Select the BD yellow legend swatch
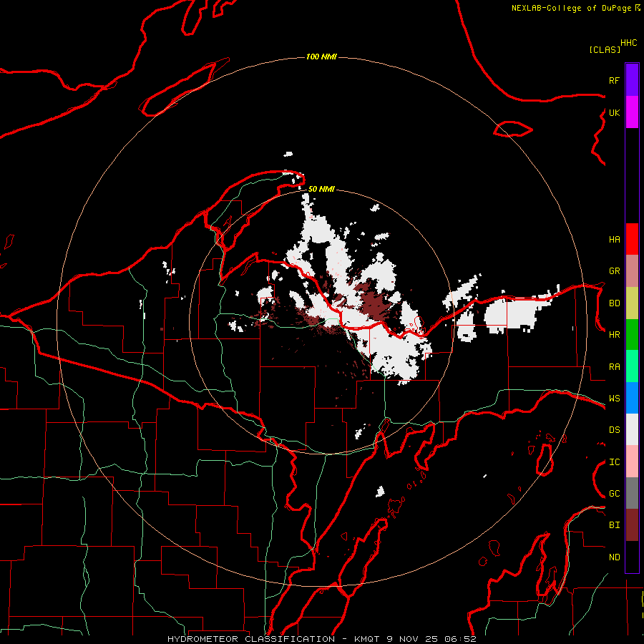644x644 pixels. [632, 303]
